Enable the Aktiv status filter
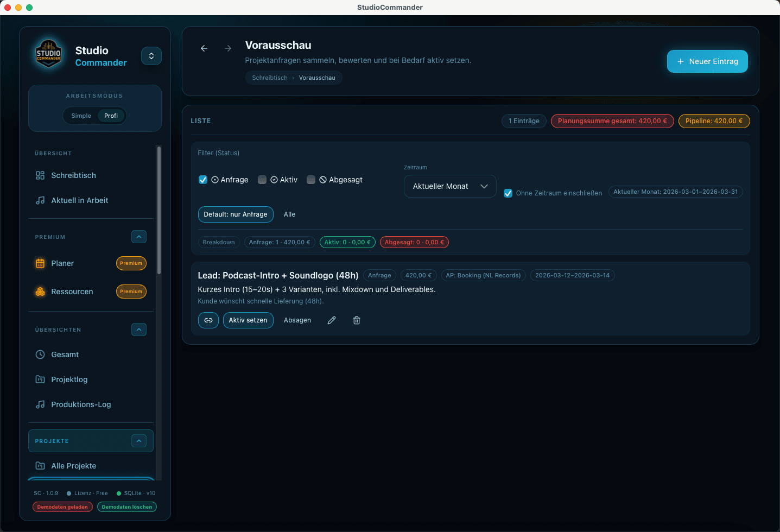 coord(262,180)
